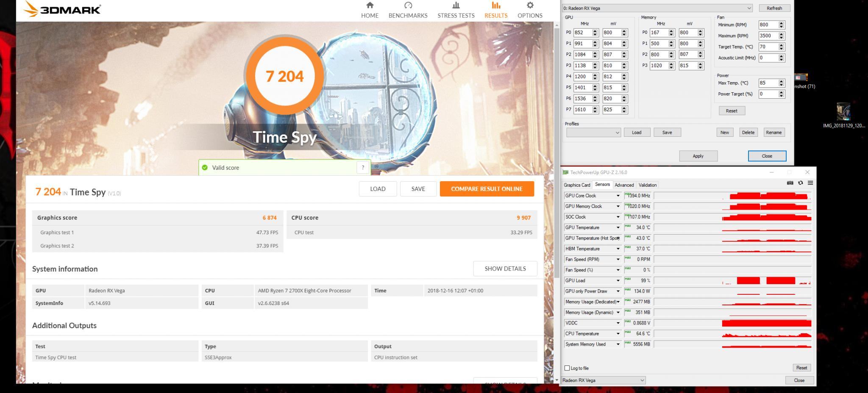Click Reset in overclock tool Power section
The image size is (868, 393).
coord(732,111)
